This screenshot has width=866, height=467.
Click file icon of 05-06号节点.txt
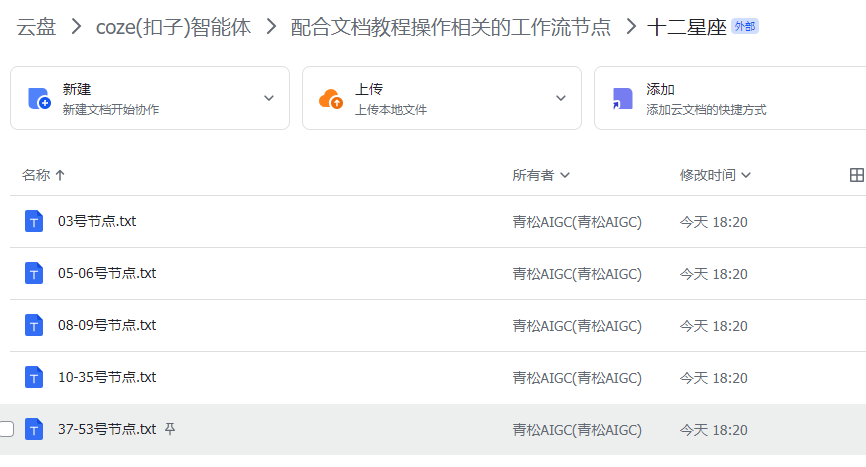pyautogui.click(x=34, y=273)
